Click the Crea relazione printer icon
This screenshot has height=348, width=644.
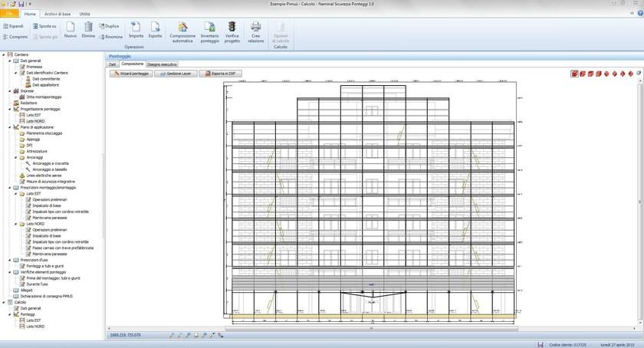click(x=255, y=28)
